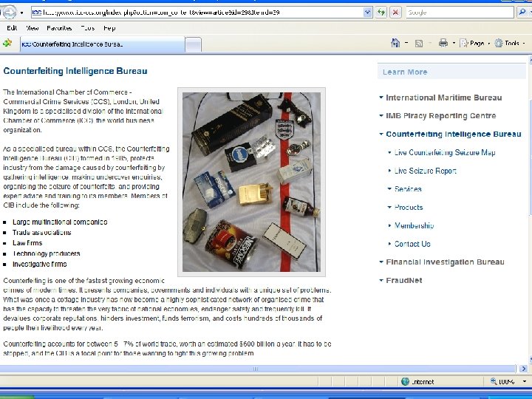Click 'Trade associations' list item

(x=41, y=233)
